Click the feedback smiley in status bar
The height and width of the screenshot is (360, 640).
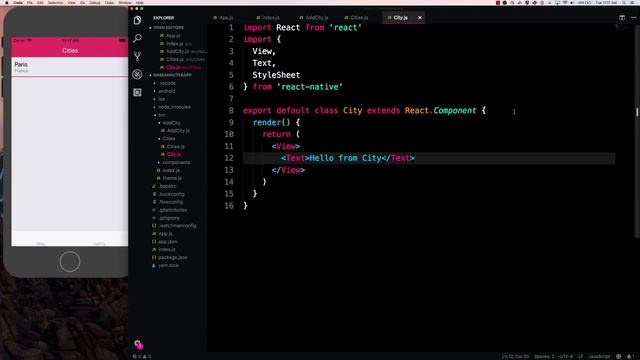618,356
